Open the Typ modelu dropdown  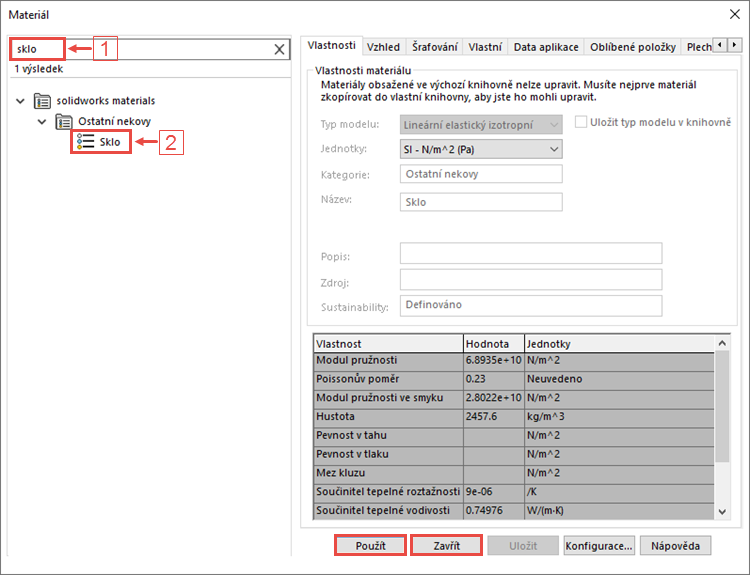pos(481,125)
